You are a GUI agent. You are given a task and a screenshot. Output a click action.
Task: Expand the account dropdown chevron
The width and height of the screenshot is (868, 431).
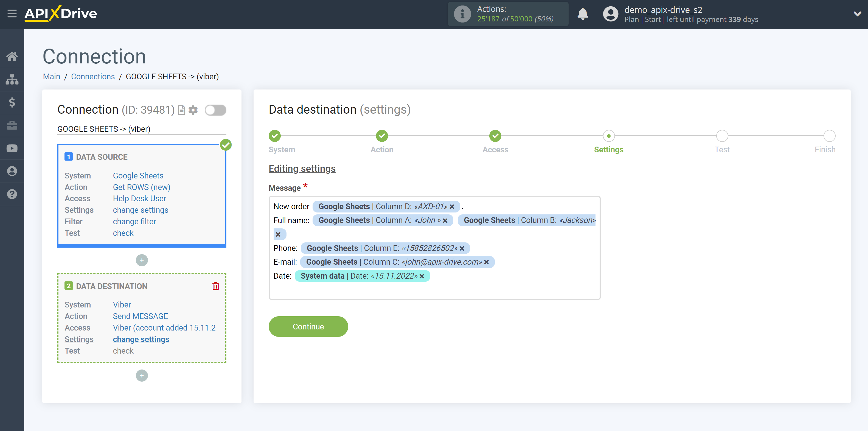click(x=857, y=14)
